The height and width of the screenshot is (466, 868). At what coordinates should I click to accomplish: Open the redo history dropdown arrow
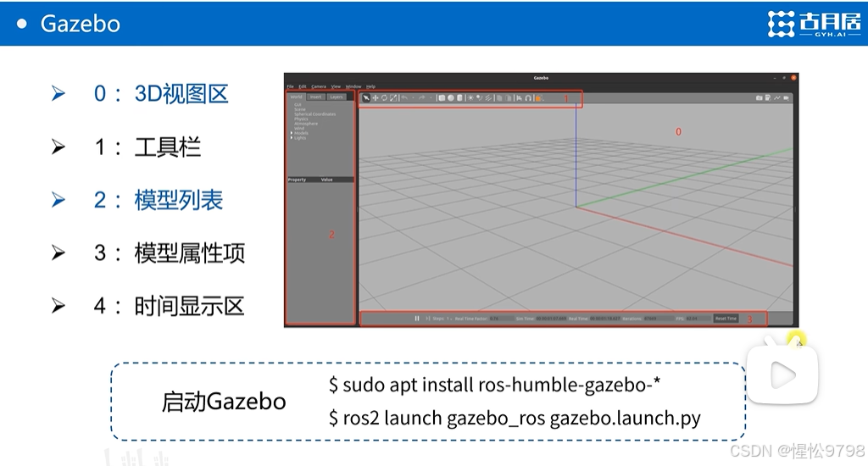click(431, 98)
